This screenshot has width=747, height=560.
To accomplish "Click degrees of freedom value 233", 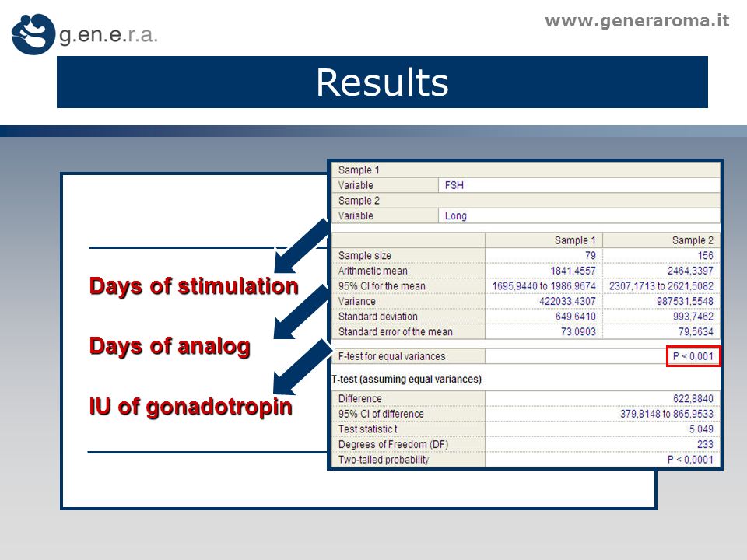I will coord(705,444).
